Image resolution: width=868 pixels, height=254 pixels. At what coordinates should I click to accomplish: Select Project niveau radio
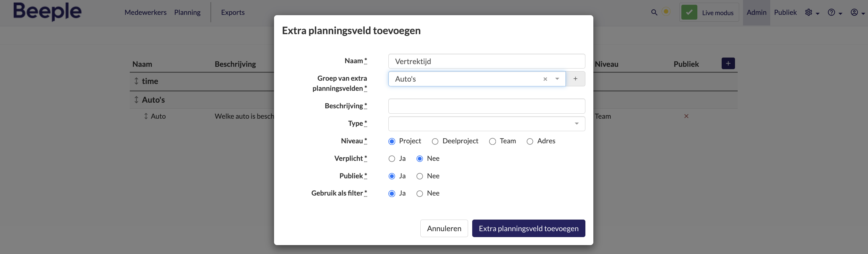(392, 141)
